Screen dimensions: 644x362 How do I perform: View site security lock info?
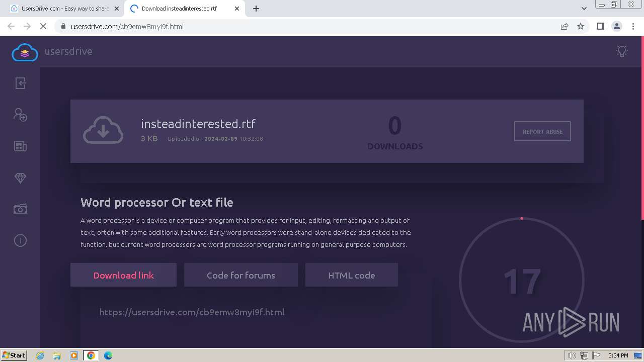point(63,26)
